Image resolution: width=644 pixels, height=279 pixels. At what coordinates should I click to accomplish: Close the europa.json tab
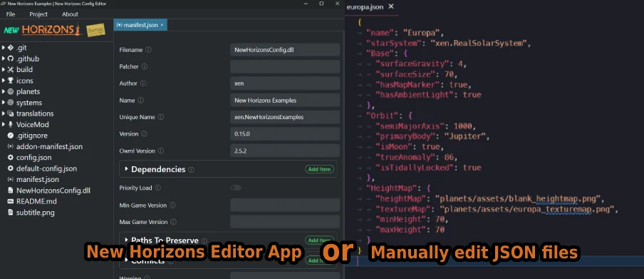pyautogui.click(x=391, y=6)
